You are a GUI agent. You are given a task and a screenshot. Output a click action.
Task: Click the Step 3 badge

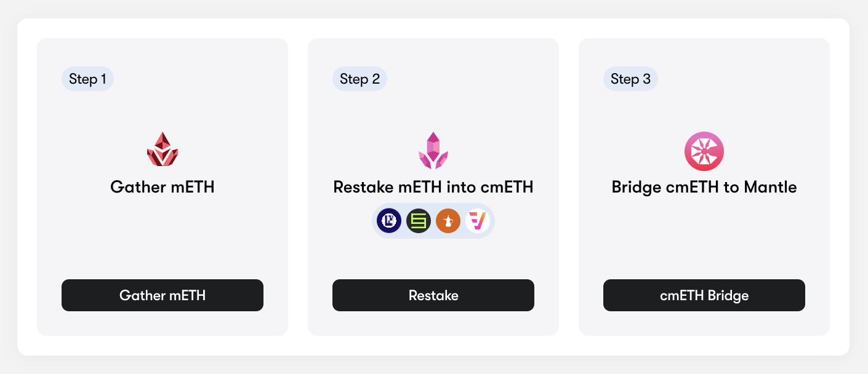pos(630,79)
